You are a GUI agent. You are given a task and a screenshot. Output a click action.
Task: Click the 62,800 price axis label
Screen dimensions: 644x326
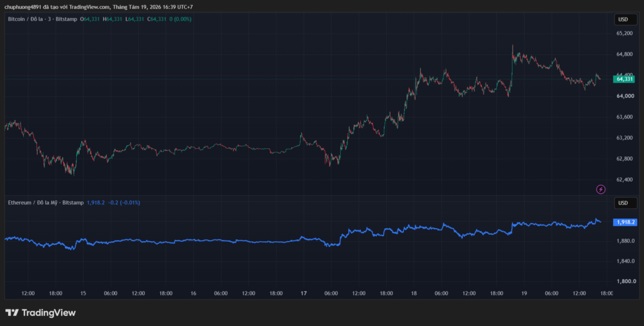click(x=625, y=159)
